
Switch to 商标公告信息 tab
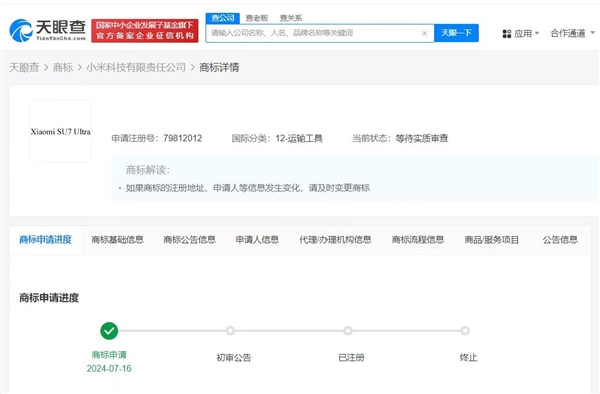click(189, 240)
